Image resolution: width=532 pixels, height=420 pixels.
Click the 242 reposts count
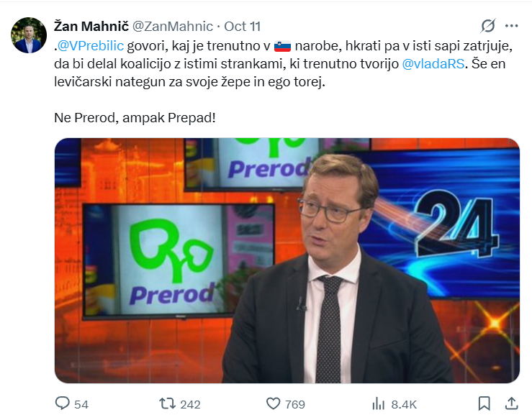point(190,404)
